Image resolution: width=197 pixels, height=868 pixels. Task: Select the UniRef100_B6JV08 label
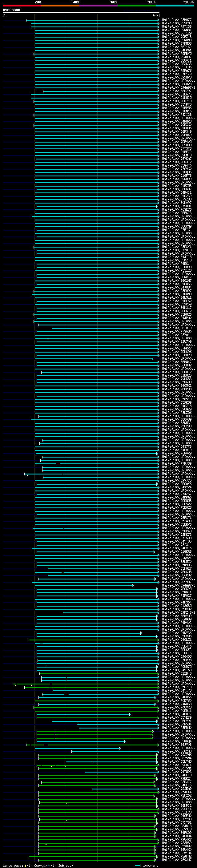[177, 744]
